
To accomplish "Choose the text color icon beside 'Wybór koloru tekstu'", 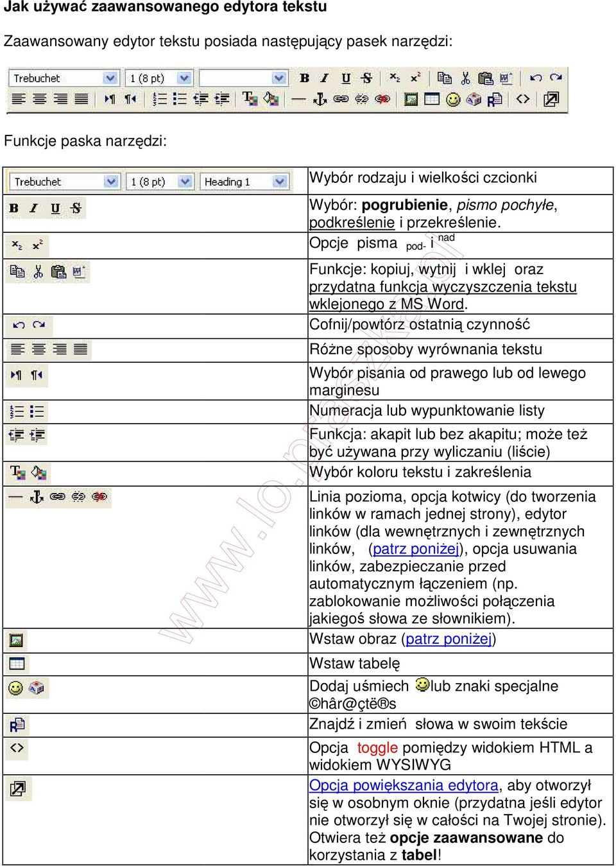I will point(18,473).
